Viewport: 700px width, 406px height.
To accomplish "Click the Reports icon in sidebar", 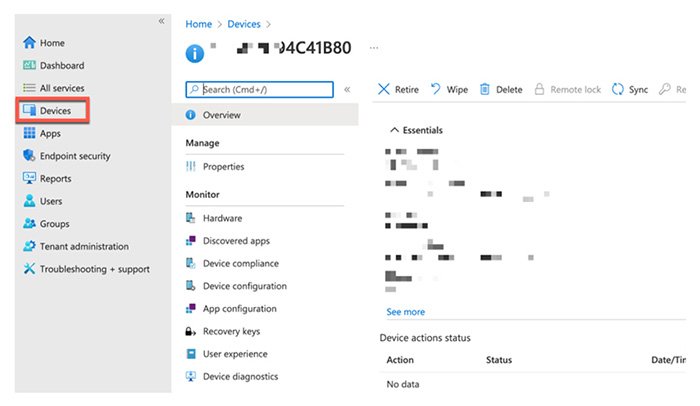I will [29, 179].
